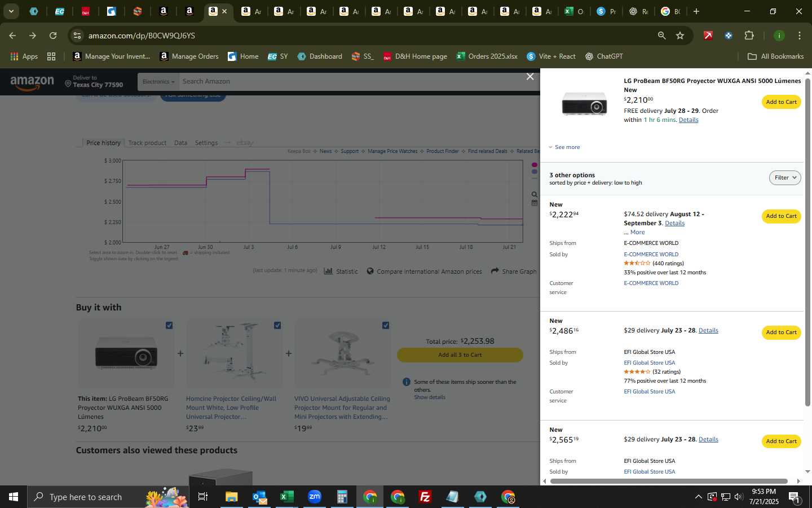Screen dimensions: 812x508
Task: Open the zoom magnifier icon in address bar
Action: (x=661, y=36)
